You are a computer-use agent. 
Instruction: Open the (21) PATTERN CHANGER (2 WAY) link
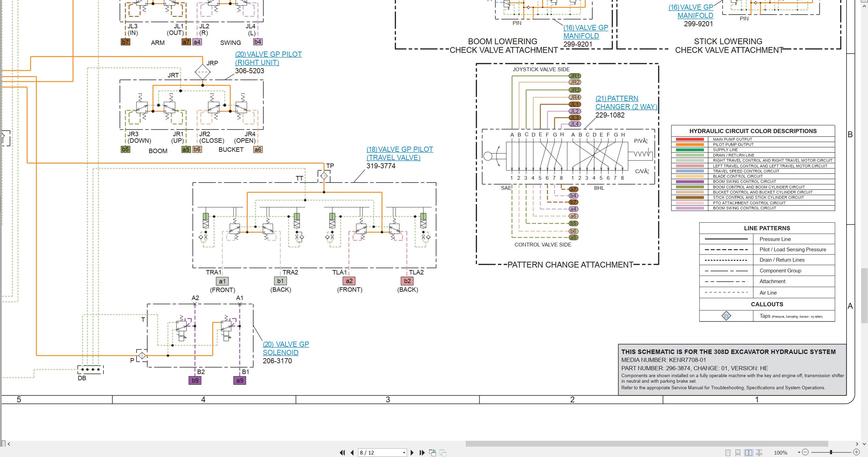[626, 103]
